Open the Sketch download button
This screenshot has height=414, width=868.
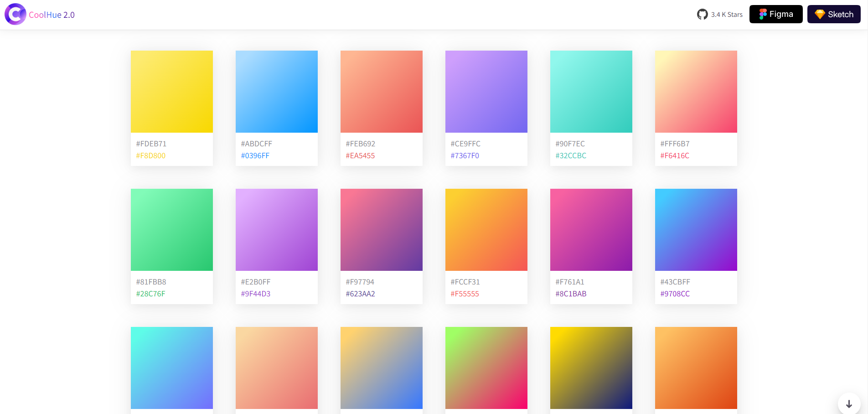834,14
